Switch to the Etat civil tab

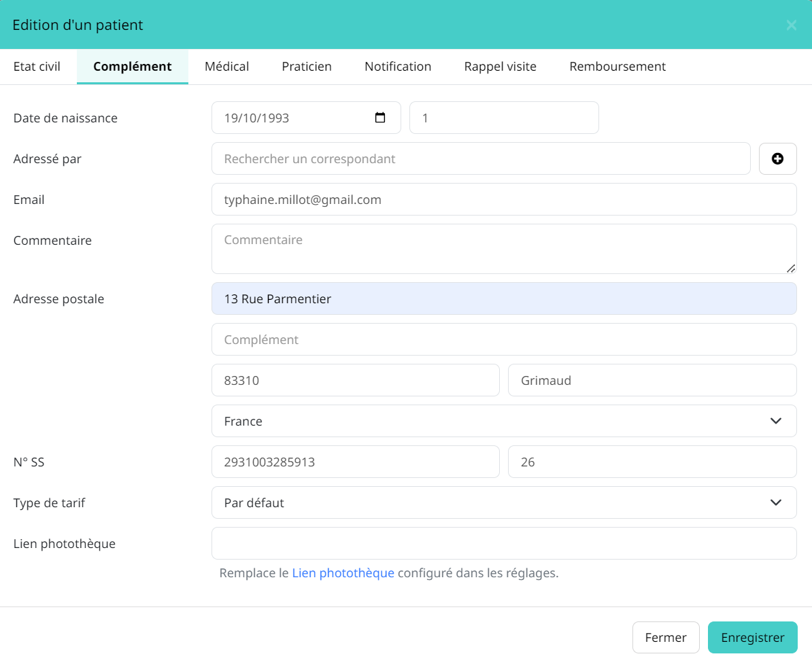[x=37, y=66]
